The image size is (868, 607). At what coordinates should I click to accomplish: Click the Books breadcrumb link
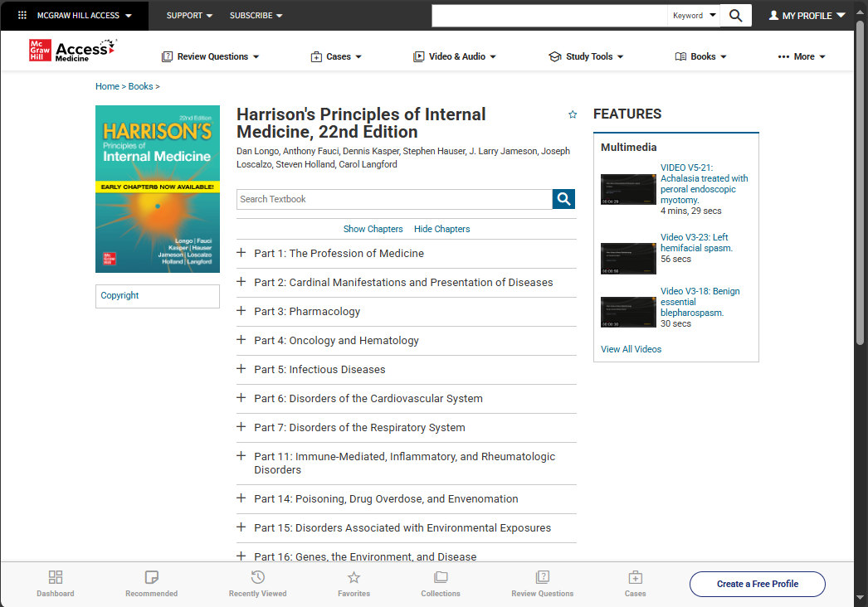(140, 86)
